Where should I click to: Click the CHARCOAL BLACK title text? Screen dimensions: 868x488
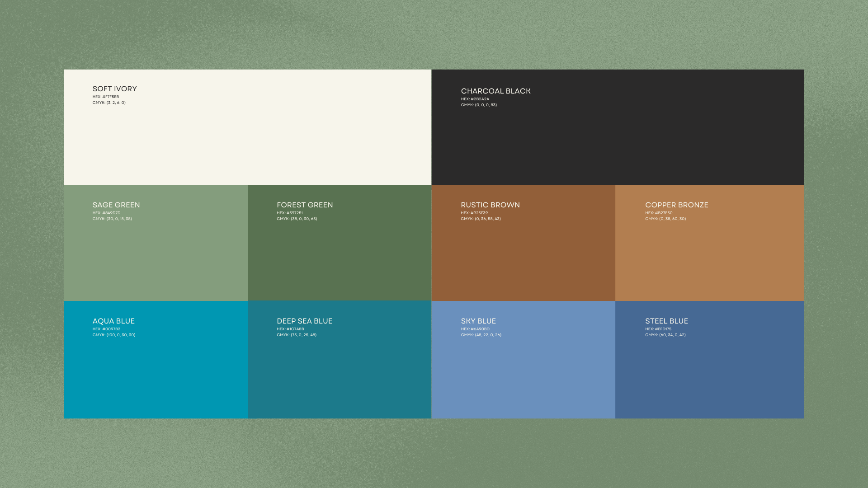[x=495, y=91]
